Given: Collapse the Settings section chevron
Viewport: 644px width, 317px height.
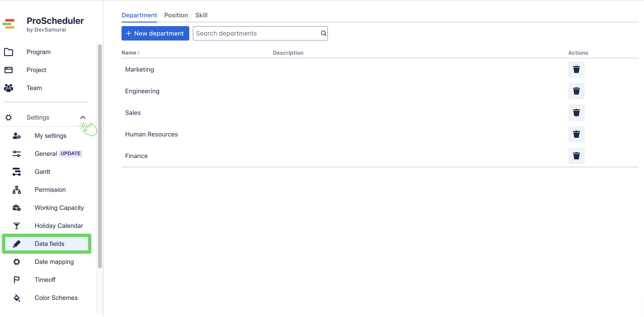Looking at the screenshot, I should tap(83, 117).
